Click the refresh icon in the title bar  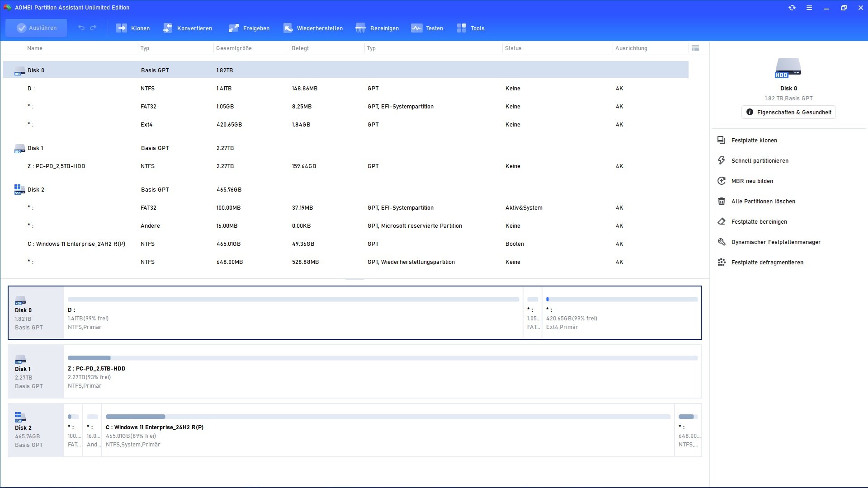click(792, 8)
